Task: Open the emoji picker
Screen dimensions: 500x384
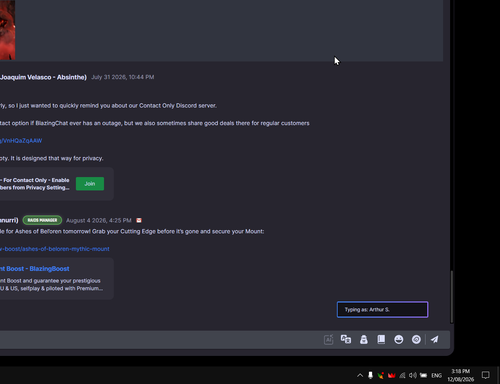Action: (399, 339)
